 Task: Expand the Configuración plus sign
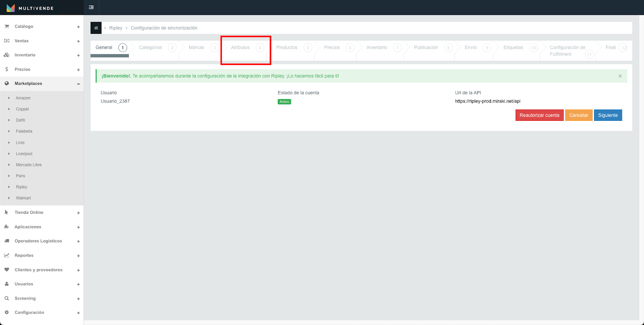[78, 313]
